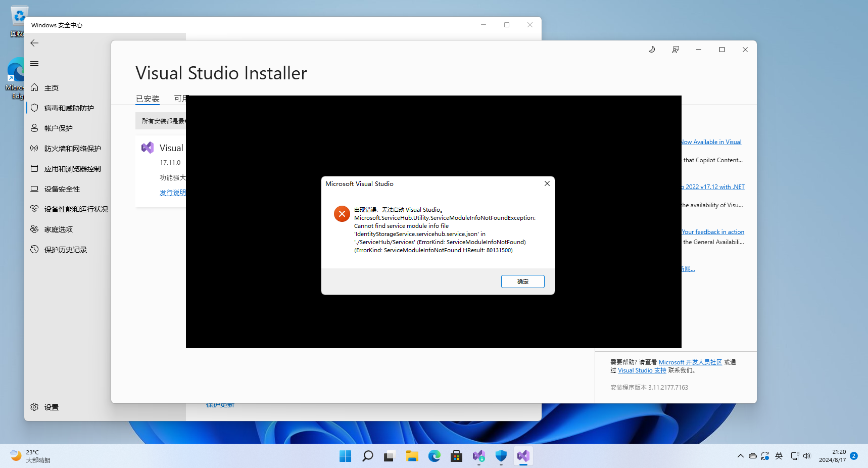
Task: Open Microsoft Store from taskbar
Action: coord(457,456)
